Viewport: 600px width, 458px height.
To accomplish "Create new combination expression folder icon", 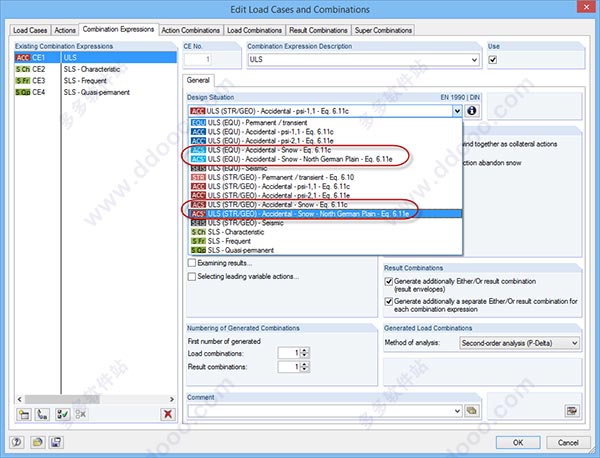I will [x=24, y=414].
